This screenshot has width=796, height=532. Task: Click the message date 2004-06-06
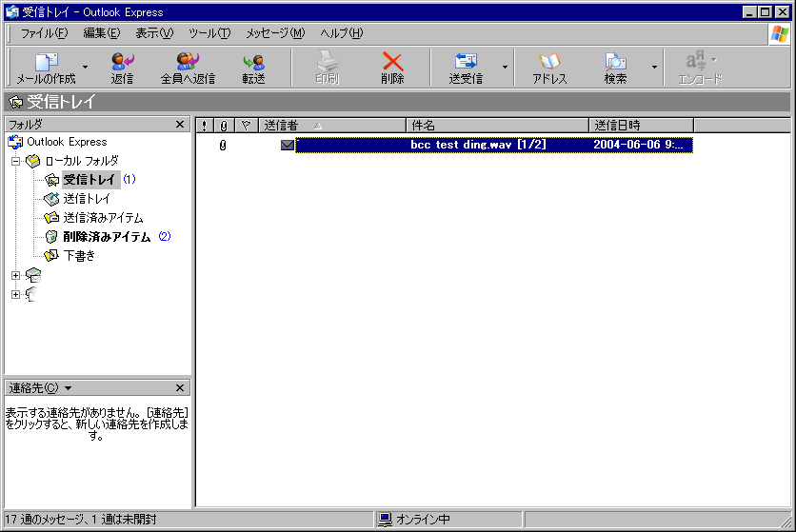pyautogui.click(x=638, y=145)
